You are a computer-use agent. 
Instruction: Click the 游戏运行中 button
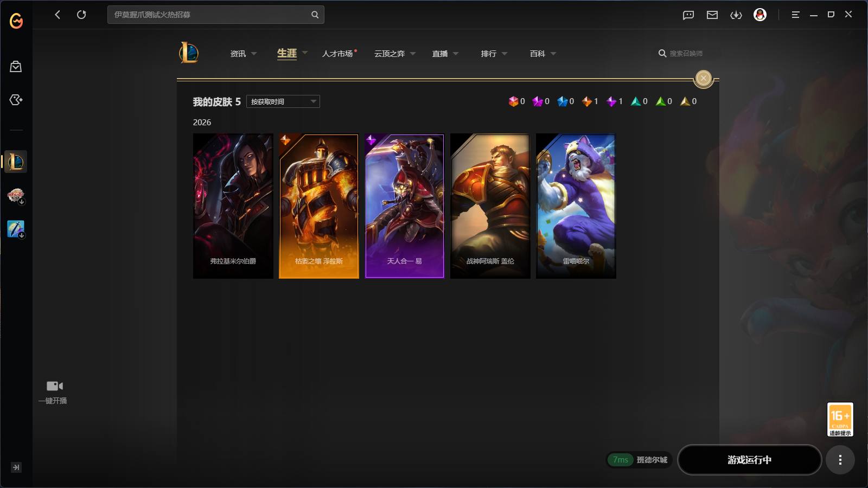pyautogui.click(x=750, y=460)
